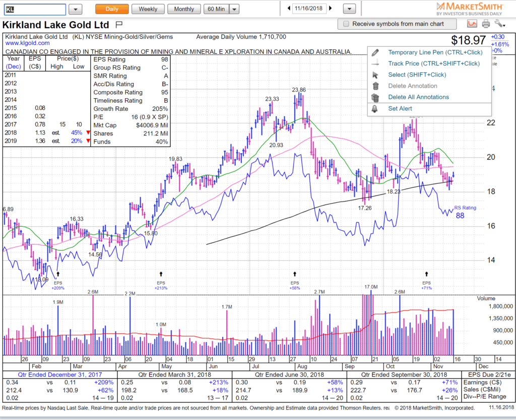The height and width of the screenshot is (420, 516).
Task: Click the RS Rating 88 label
Action: 465,212
